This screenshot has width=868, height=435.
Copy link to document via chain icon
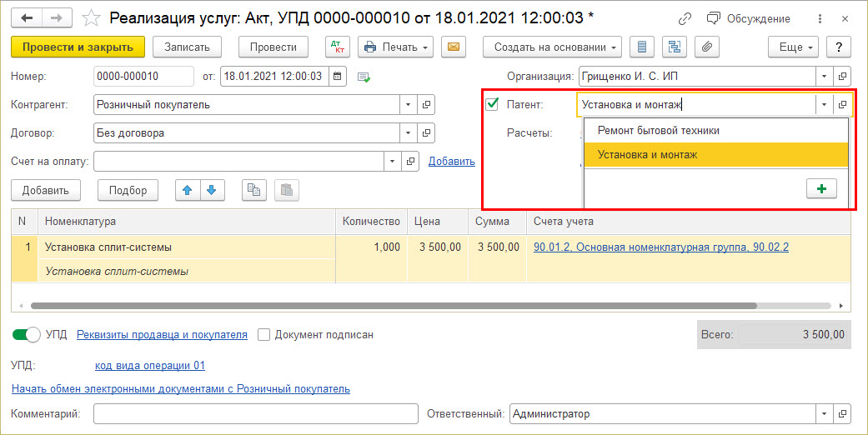point(685,19)
